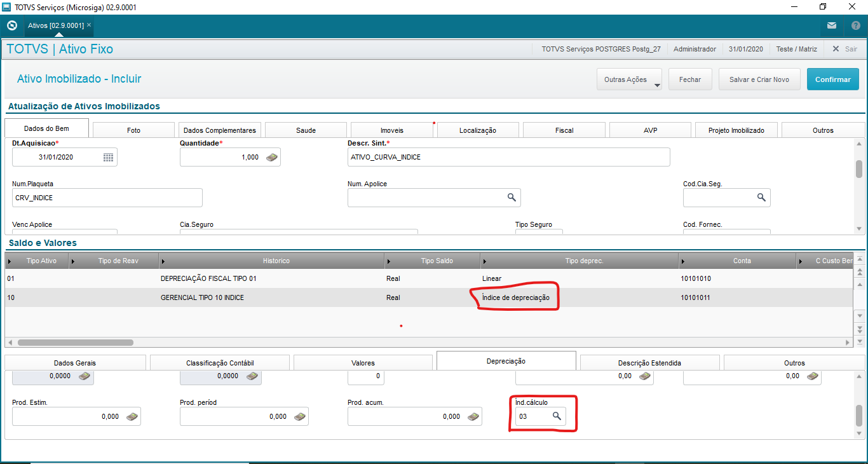Open the calculator for Quantidade

pyautogui.click(x=272, y=157)
